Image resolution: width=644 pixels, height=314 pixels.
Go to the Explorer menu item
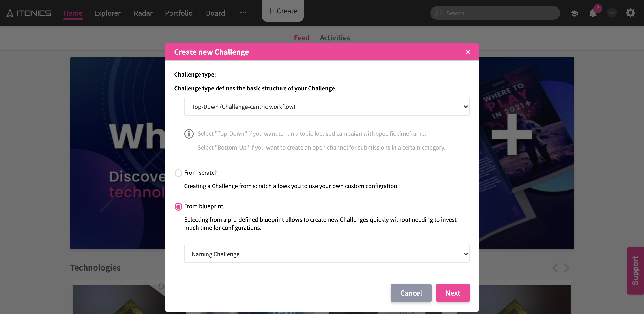tap(107, 13)
